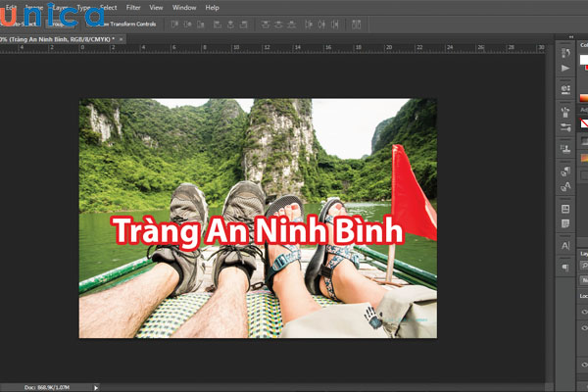Toggle Show Transform Controls option
Screen dimensions: 588x392
(123, 24)
